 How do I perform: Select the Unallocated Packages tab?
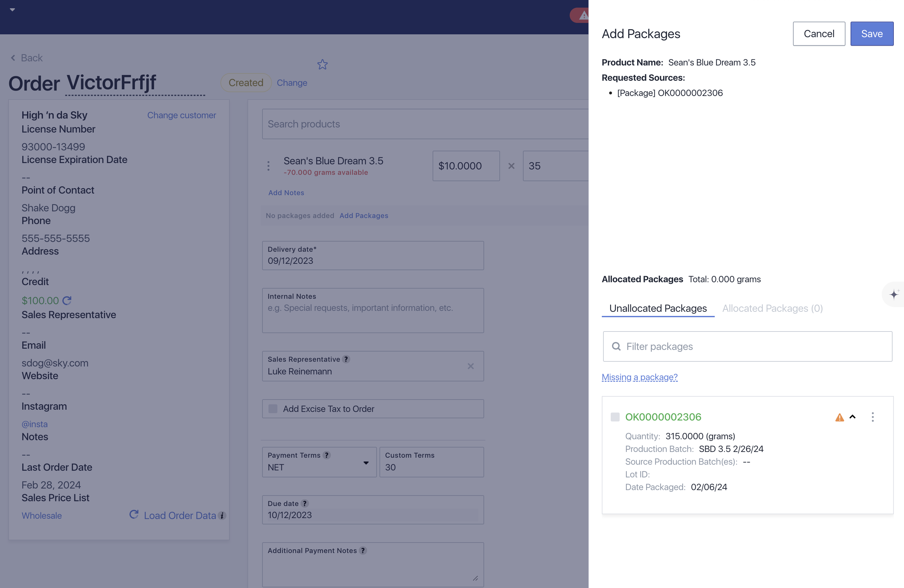point(657,308)
